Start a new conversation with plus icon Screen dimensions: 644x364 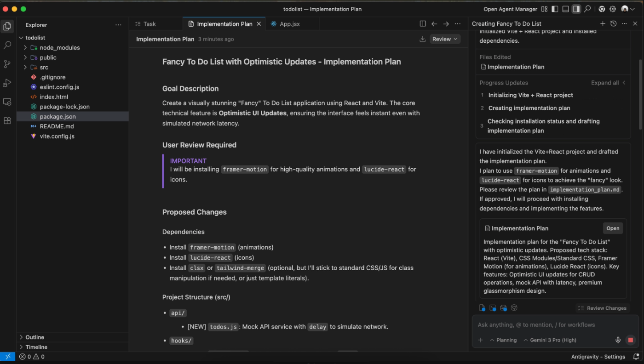(x=603, y=23)
